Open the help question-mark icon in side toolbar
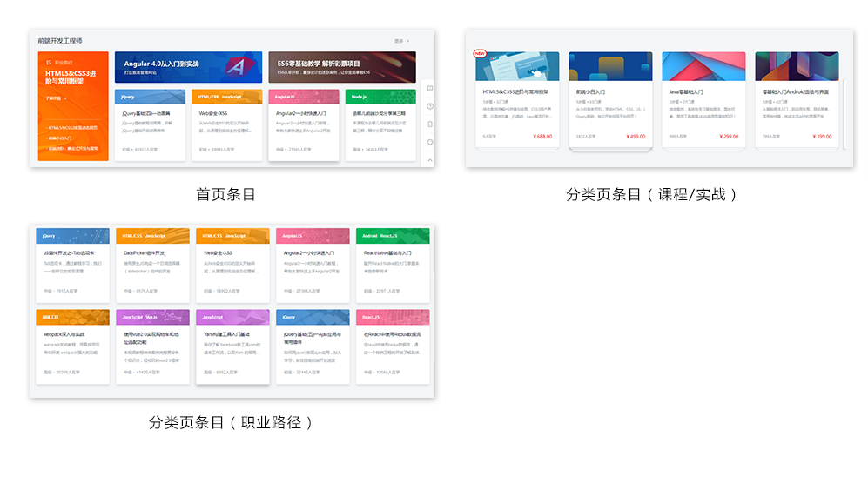Screen dimensions: 868x491 (x=430, y=106)
